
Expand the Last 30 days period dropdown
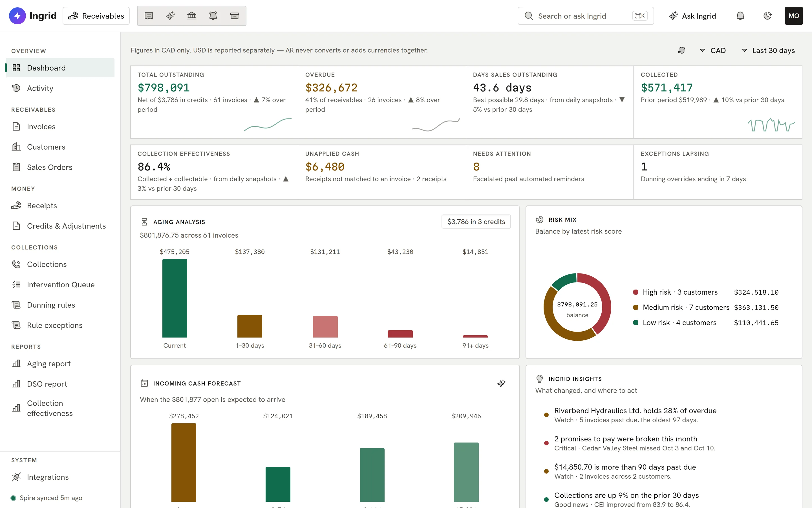click(x=768, y=51)
